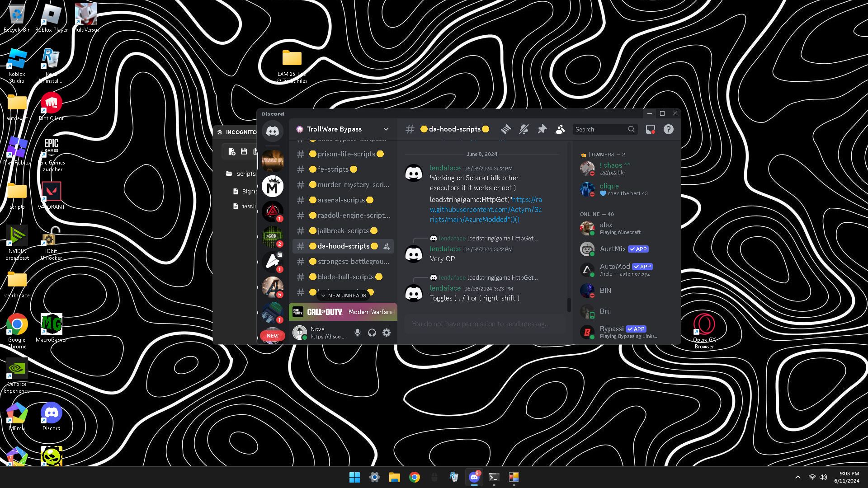Screen dimensions: 868x488
Task: Toggle the member list visibility icon
Action: (x=560, y=129)
